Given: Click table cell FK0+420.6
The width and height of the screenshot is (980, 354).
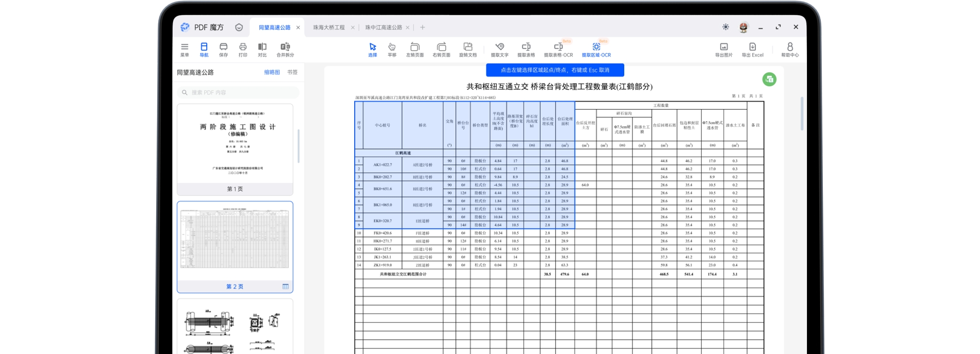Looking at the screenshot, I should (x=383, y=233).
